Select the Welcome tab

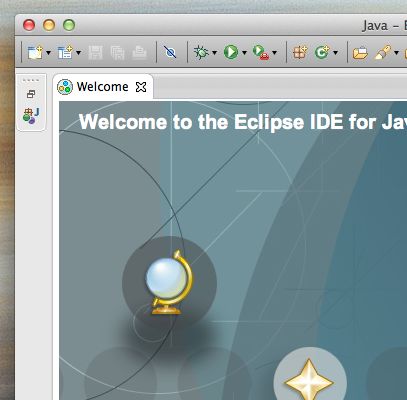[x=103, y=87]
